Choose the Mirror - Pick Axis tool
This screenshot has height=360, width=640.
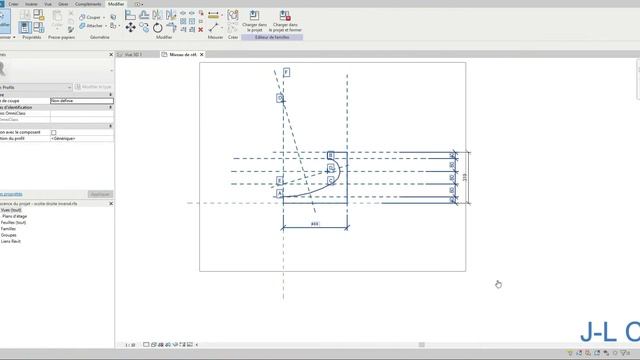click(x=157, y=15)
